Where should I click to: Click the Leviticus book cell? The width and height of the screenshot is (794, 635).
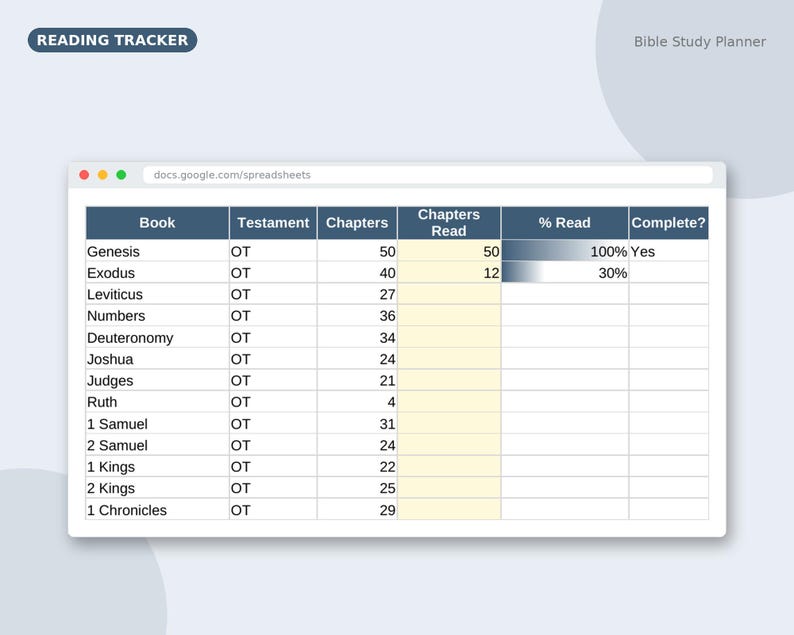tap(157, 294)
